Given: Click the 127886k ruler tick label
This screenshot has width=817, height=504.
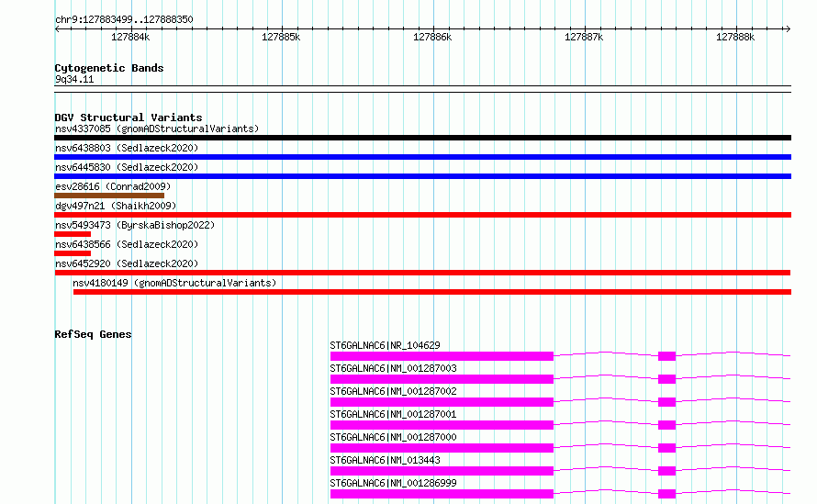Looking at the screenshot, I should coord(432,37).
